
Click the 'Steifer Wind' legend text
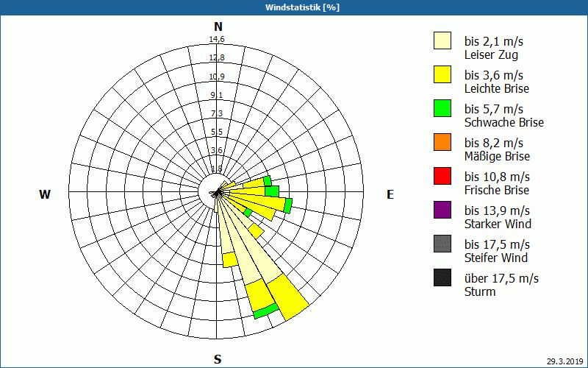tap(495, 258)
